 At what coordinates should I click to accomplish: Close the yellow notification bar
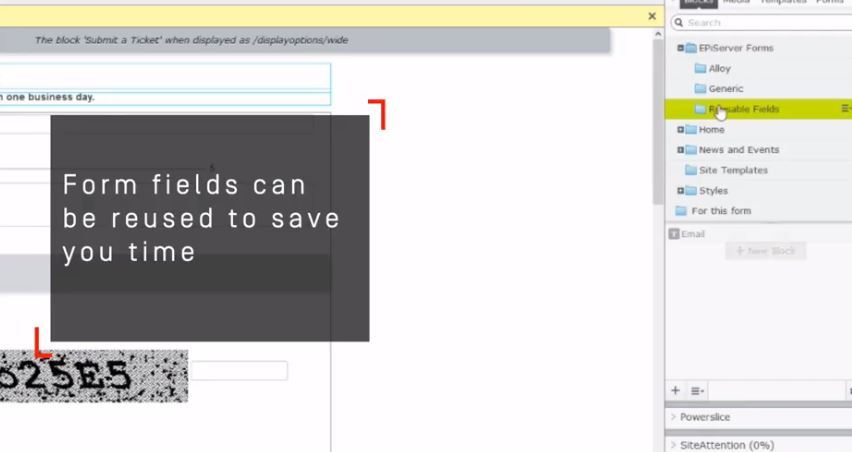point(652,17)
